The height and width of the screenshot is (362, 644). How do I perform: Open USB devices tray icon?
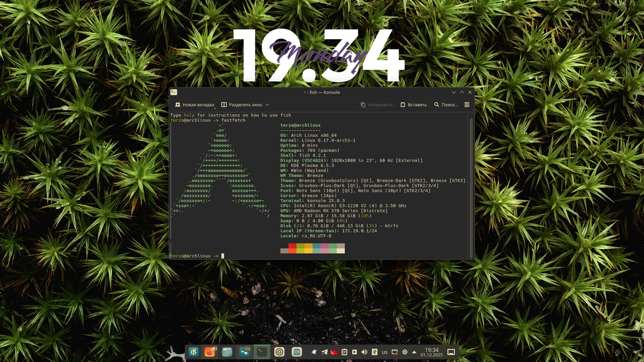pos(375,352)
